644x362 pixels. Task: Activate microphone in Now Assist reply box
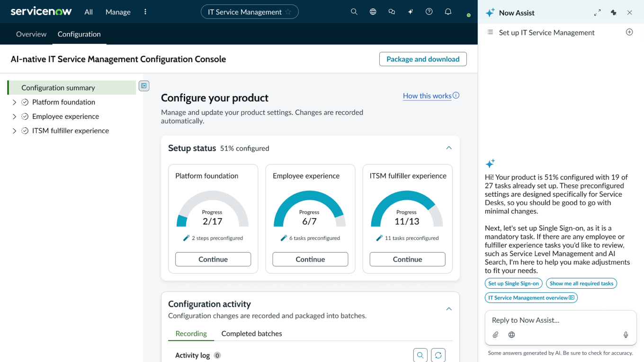pyautogui.click(x=626, y=335)
